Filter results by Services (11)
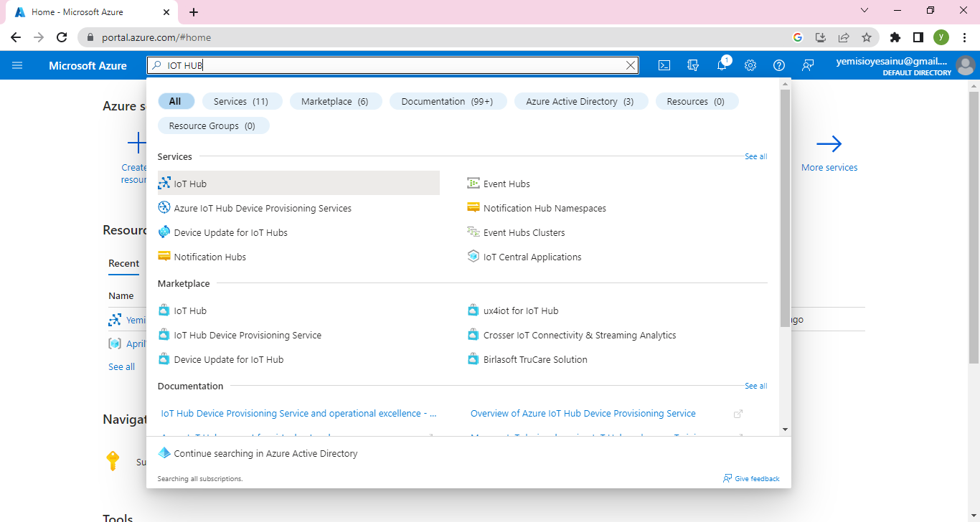980x522 pixels. 241,101
